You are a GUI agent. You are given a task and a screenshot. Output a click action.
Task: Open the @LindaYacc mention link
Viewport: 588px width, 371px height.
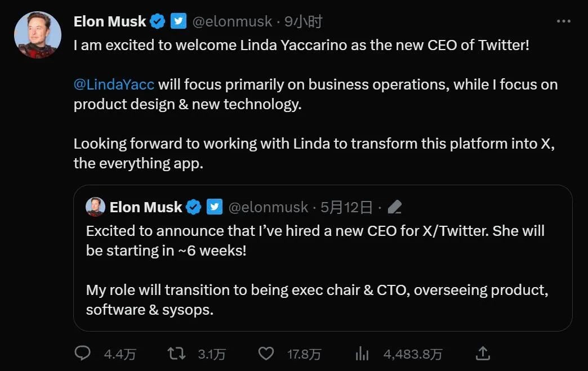pyautogui.click(x=114, y=85)
